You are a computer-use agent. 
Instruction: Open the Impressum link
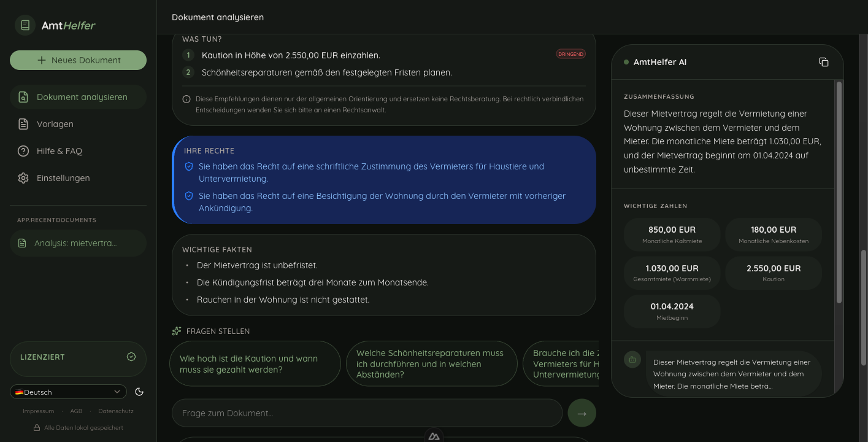[38, 411]
